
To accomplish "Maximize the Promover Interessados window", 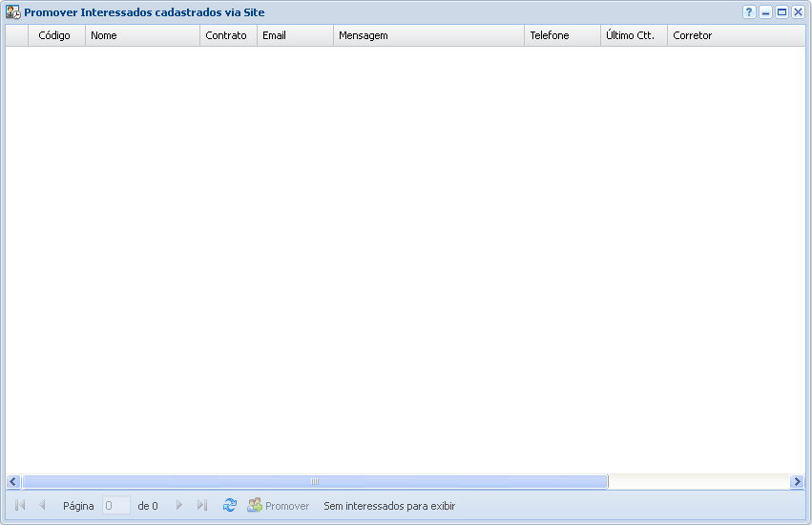I will pos(781,12).
